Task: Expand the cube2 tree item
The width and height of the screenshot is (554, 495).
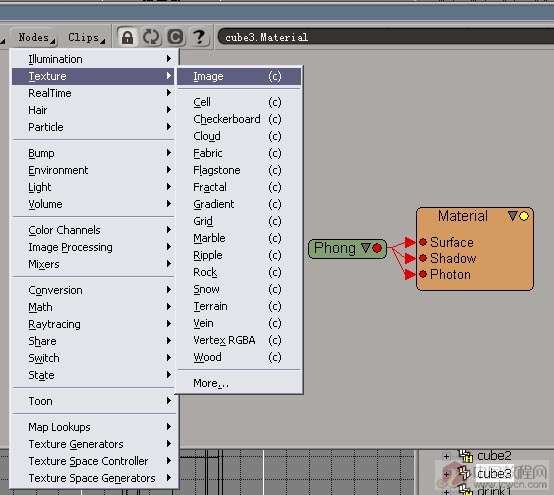Action: (x=446, y=456)
